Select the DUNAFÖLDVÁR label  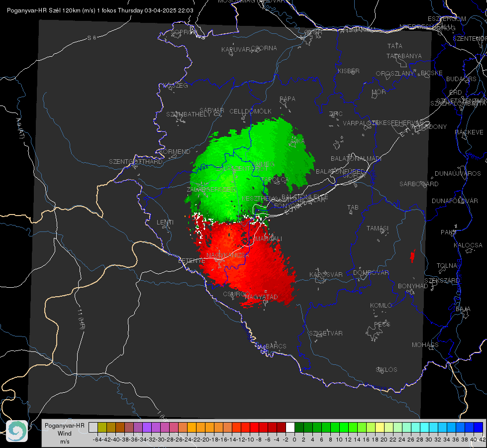[x=455, y=201]
